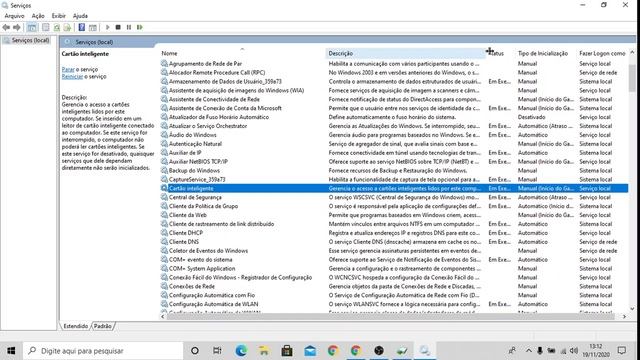Open the notification center icon
The image size is (640, 360).
point(622,351)
